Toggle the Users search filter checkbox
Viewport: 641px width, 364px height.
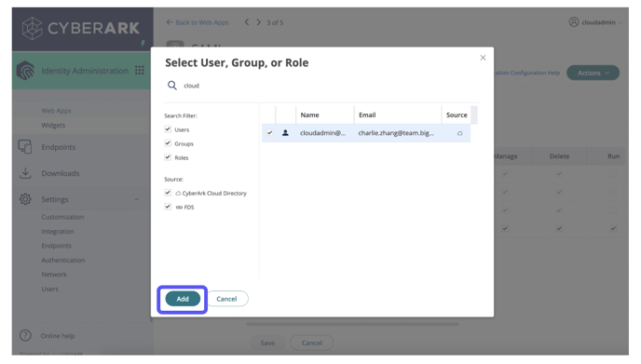click(168, 129)
